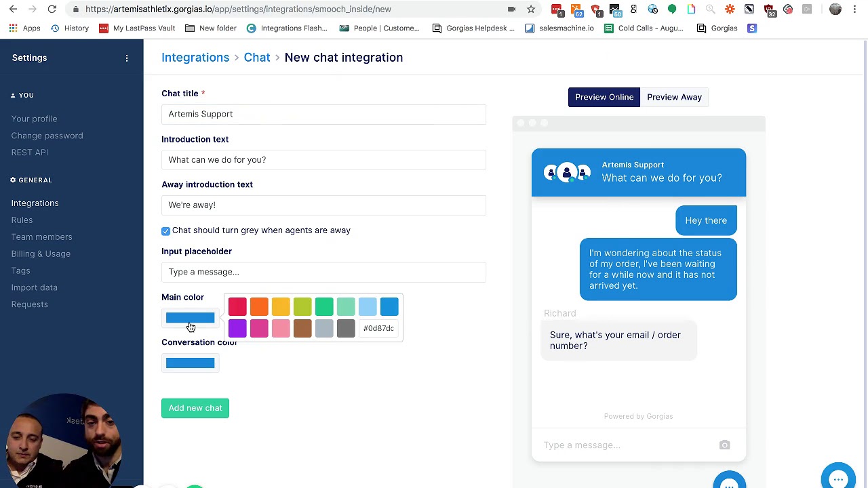
Task: Open the LastPass extension icon
Action: [556, 9]
